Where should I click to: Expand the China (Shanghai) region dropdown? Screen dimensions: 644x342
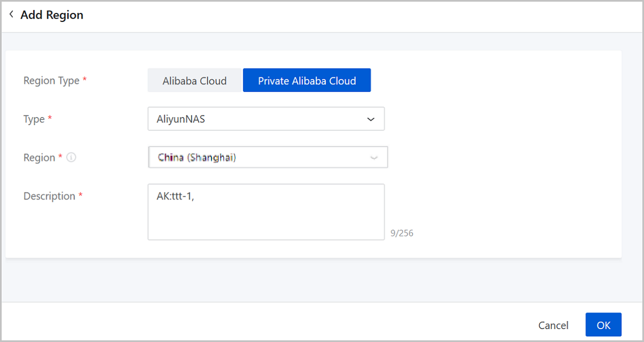(x=268, y=158)
